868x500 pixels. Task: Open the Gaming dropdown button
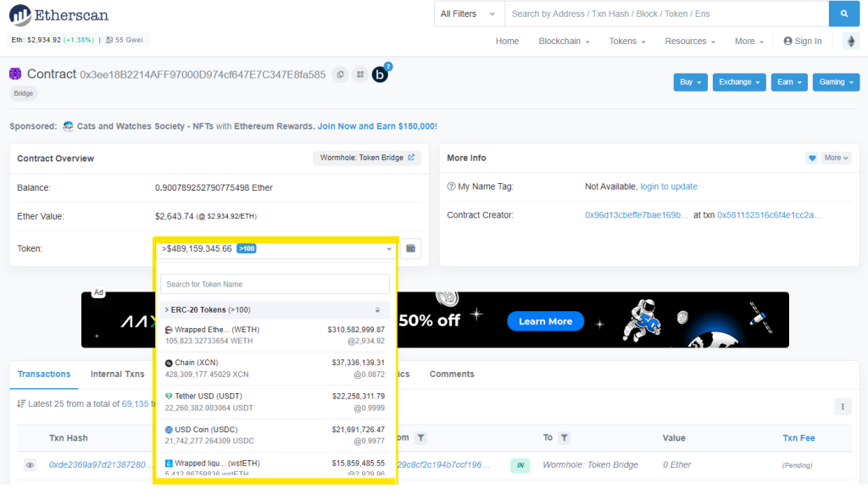coord(836,82)
